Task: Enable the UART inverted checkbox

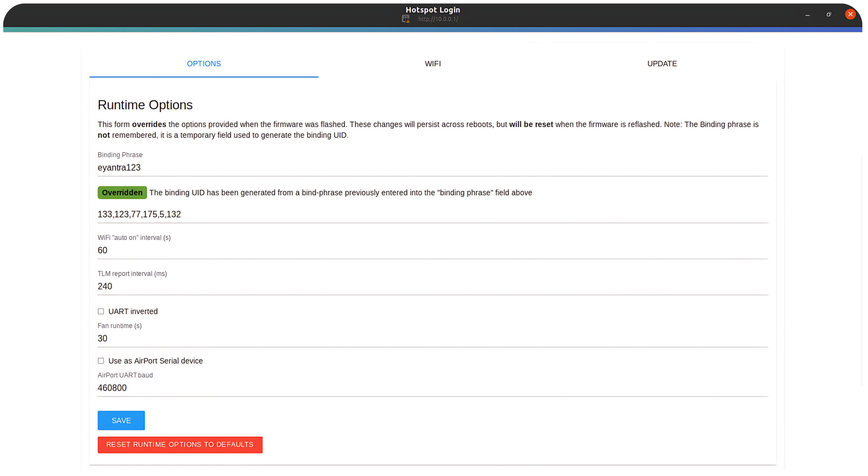Action: click(x=101, y=311)
